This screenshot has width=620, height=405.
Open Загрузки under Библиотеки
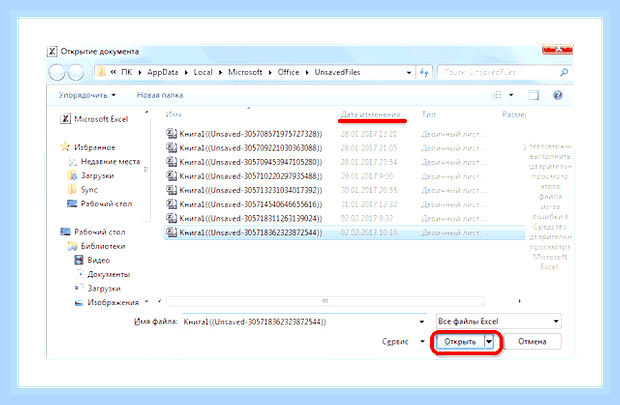(97, 288)
